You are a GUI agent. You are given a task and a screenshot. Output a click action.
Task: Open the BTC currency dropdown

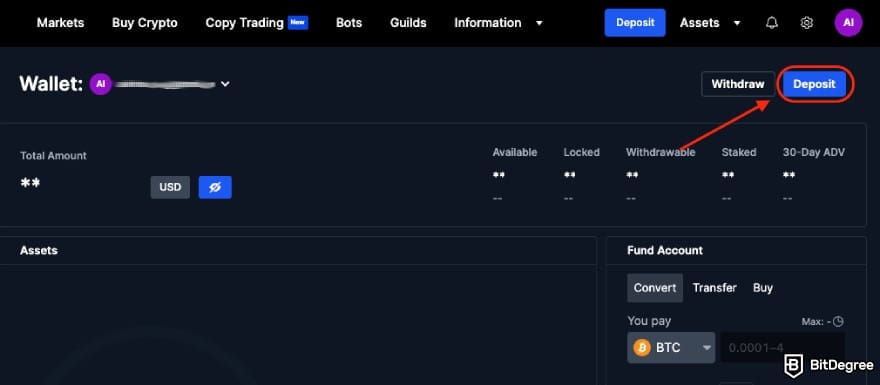pyautogui.click(x=671, y=347)
